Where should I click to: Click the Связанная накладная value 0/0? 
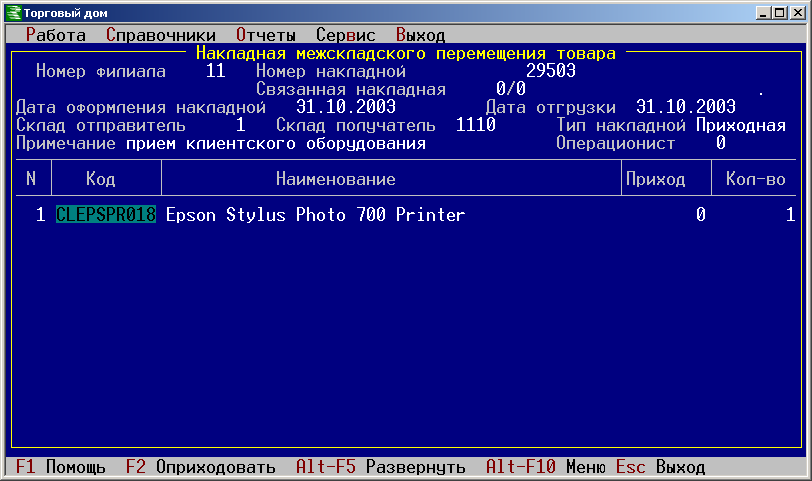[x=511, y=89]
